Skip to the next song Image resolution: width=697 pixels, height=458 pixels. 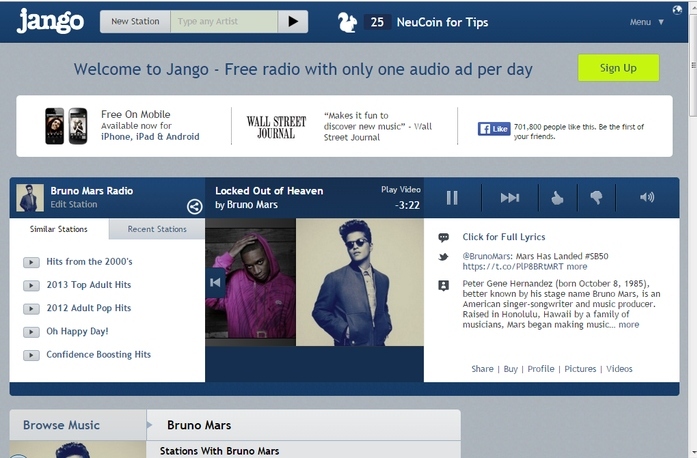tap(509, 197)
